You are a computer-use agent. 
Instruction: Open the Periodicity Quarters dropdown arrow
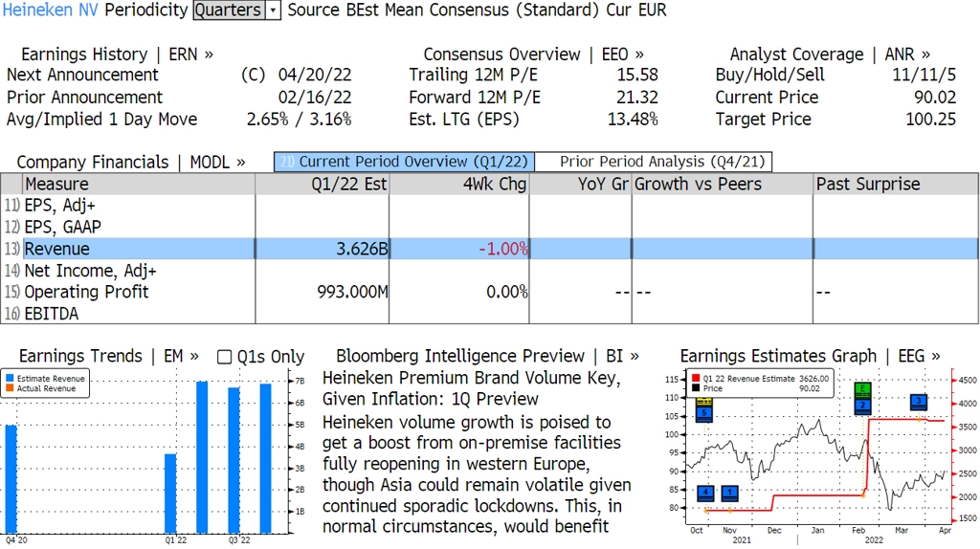(x=273, y=10)
